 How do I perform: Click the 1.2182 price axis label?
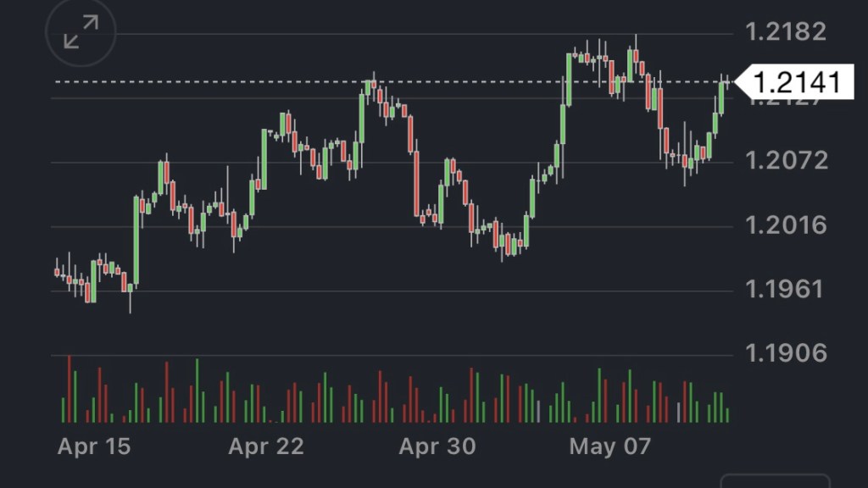pos(785,32)
